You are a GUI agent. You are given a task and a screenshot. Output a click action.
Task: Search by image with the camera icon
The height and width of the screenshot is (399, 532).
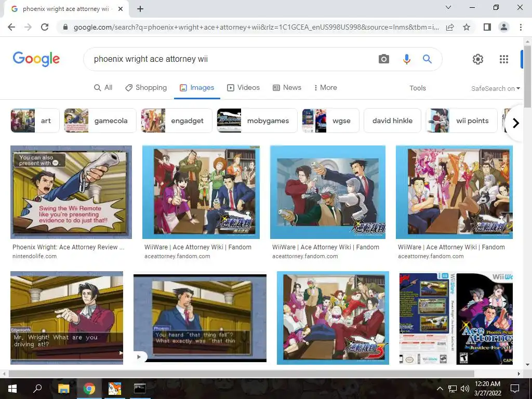pyautogui.click(x=384, y=59)
